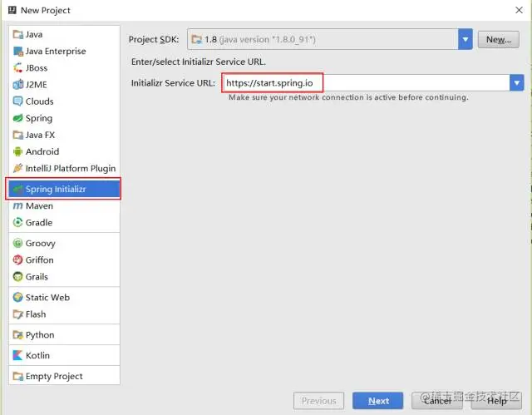Click the Spring leaf icon
The image size is (532, 415).
(17, 118)
